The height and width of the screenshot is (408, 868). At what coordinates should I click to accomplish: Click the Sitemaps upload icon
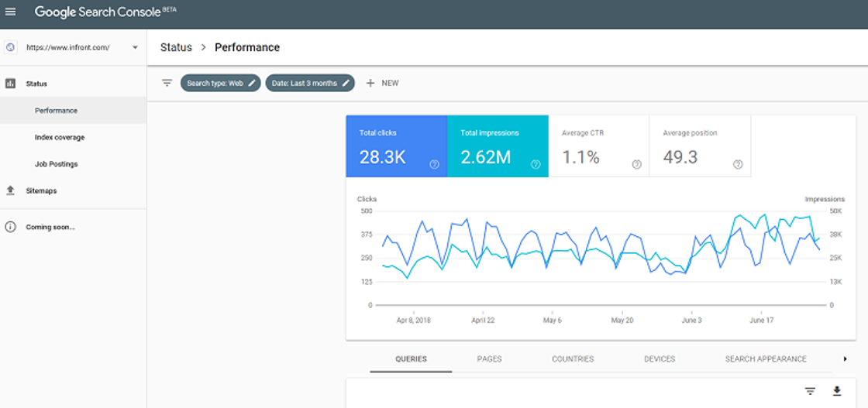coord(10,190)
